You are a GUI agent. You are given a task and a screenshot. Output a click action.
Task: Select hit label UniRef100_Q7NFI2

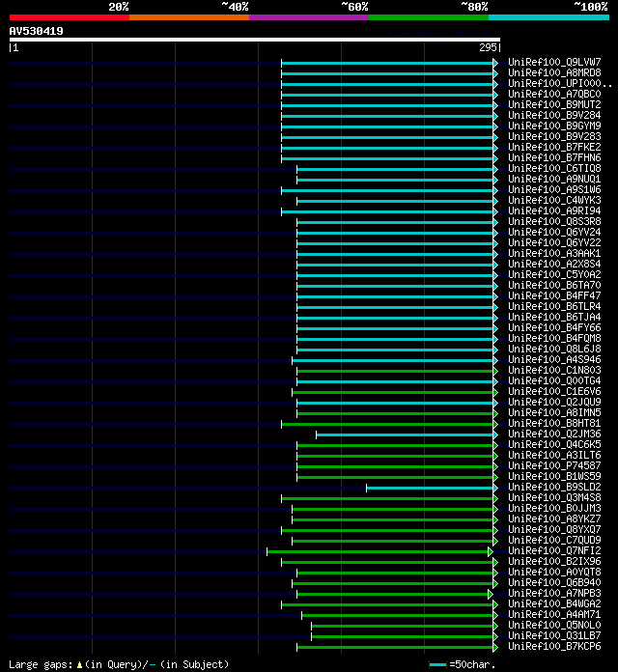554,550
